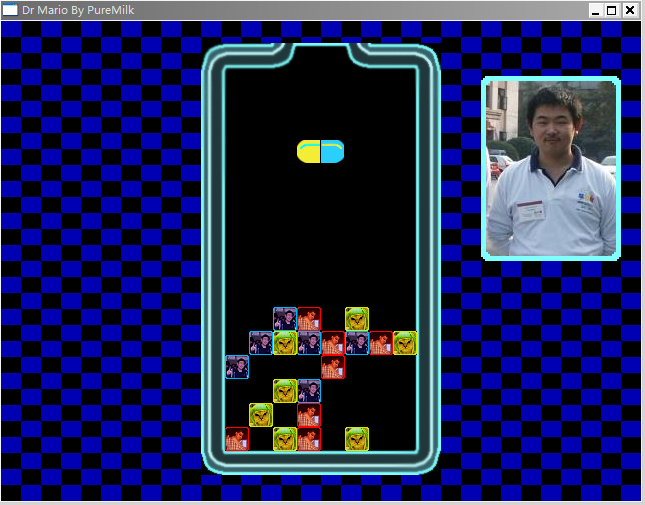Viewport: 645px width, 505px height.
Task: Click the red block in the bottle's bottom-left corner
Action: pos(237,439)
